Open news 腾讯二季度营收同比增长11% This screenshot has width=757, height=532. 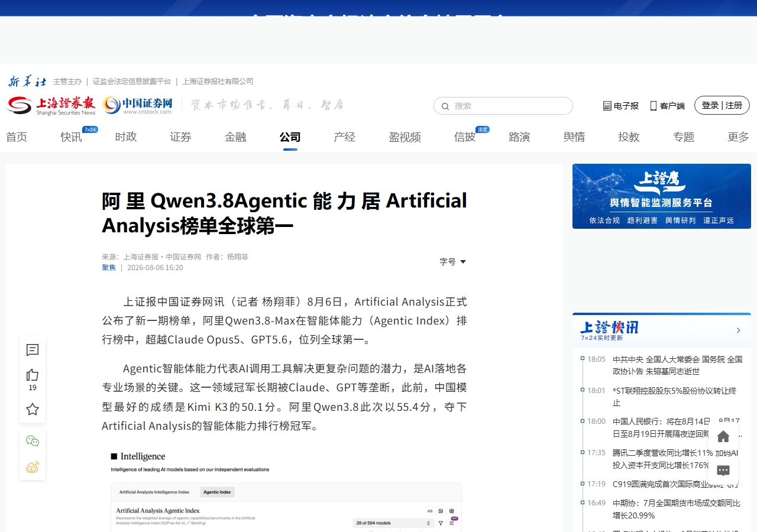[675, 459]
